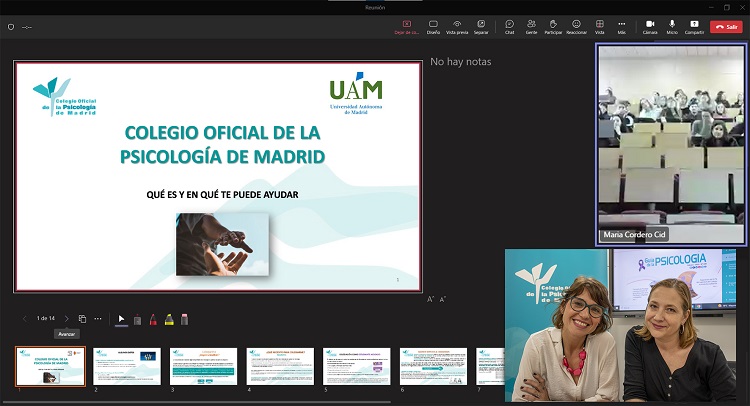Toggle the Vista previa private view
Screen dimensions: 750x406
[457, 26]
